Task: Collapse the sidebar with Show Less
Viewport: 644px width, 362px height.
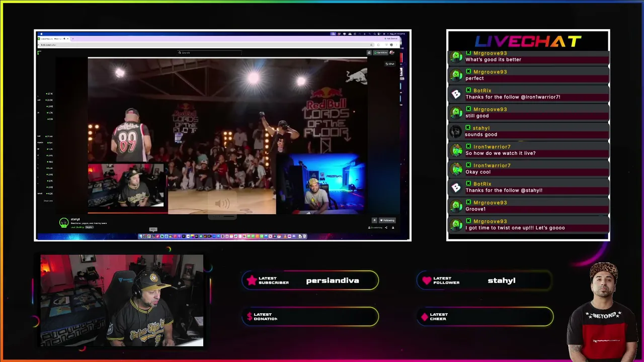Action: (48, 201)
